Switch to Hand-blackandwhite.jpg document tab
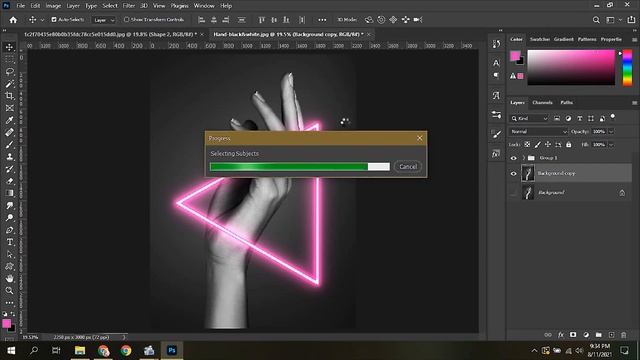Screen dimensions: 640x360 tap(288, 34)
